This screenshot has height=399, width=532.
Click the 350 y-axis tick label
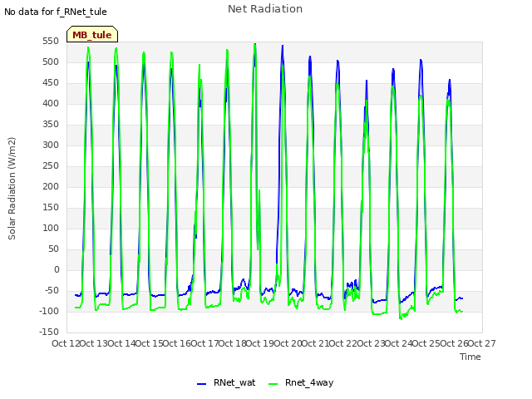[x=51, y=125]
